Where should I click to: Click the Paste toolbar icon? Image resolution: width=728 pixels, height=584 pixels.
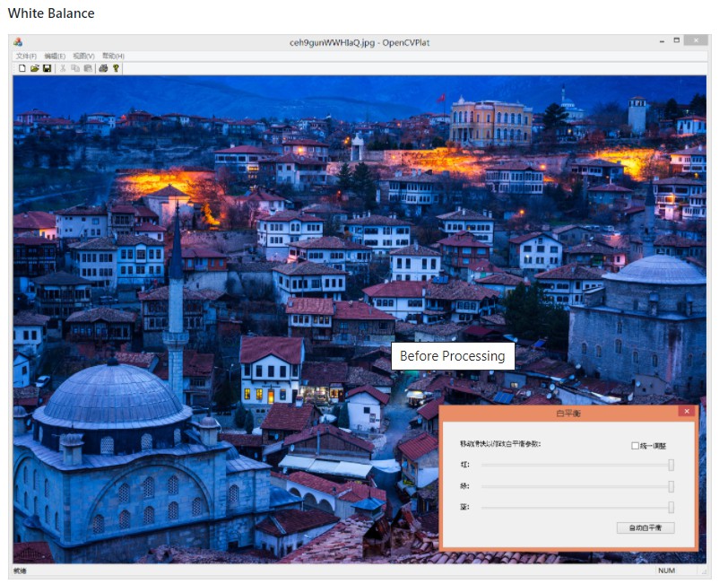[88, 68]
